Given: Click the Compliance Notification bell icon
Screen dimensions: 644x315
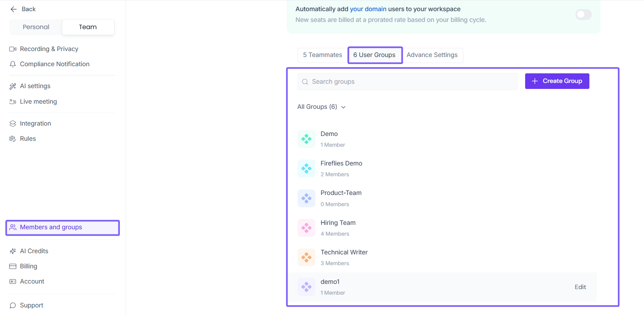Looking at the screenshot, I should pyautogui.click(x=13, y=64).
